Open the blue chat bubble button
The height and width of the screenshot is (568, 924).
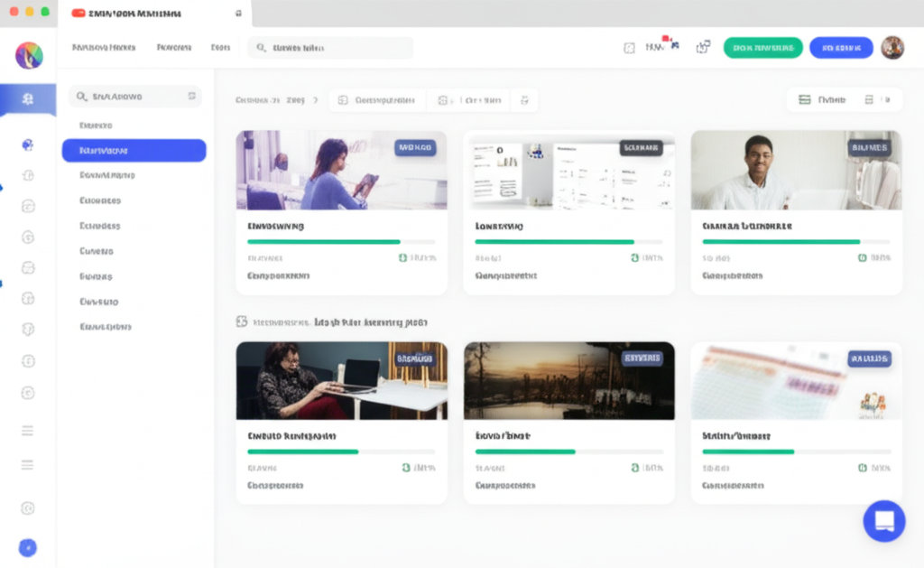tap(883, 521)
